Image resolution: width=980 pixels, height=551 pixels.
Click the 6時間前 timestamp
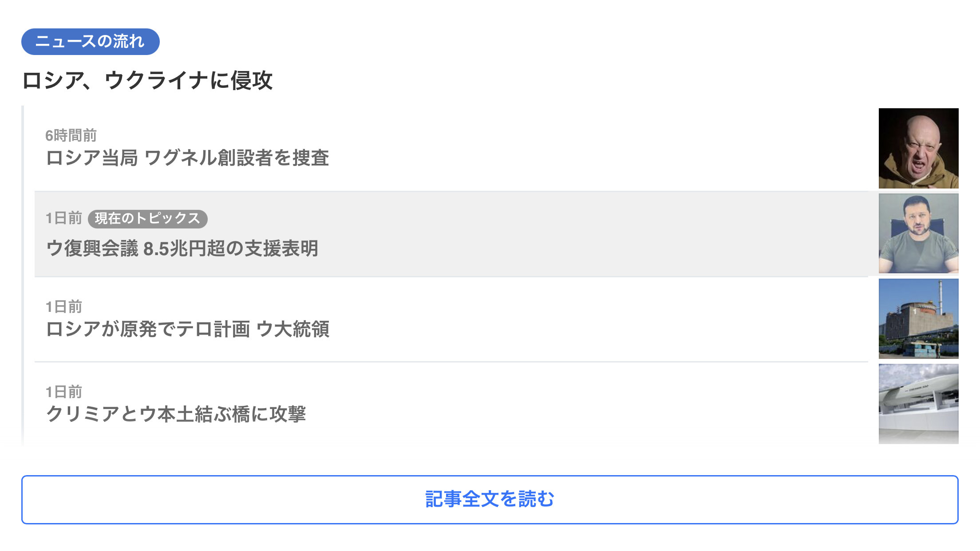click(x=71, y=135)
